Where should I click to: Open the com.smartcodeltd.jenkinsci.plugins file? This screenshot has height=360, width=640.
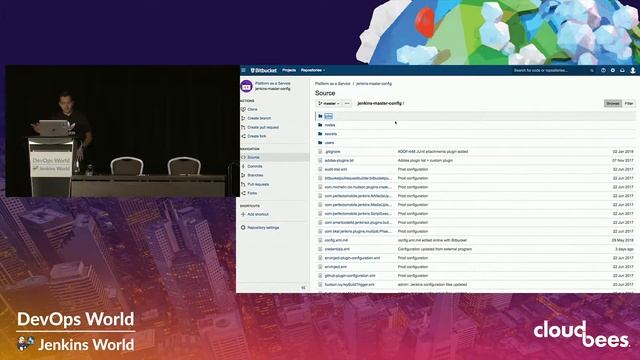[x=358, y=223]
